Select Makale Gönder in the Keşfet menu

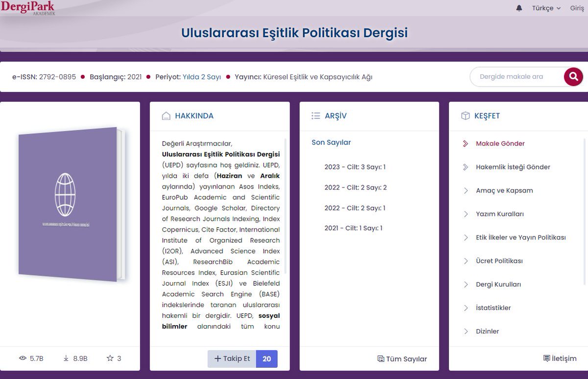tap(499, 143)
